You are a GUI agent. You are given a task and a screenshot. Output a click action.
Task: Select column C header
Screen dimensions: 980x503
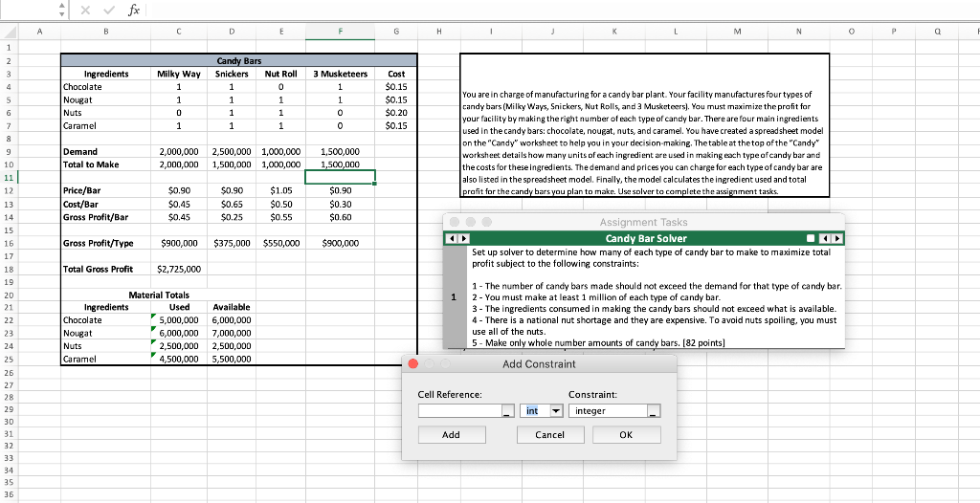click(x=179, y=32)
